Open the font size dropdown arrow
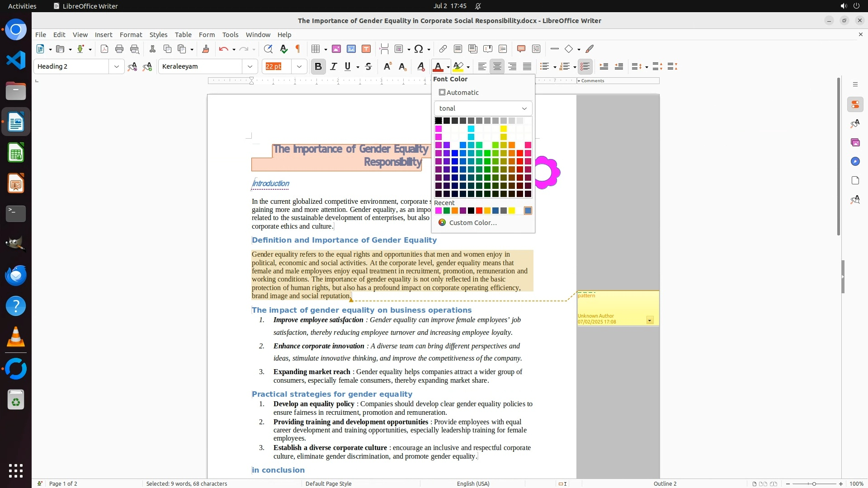This screenshot has height=488, width=868. (299, 66)
